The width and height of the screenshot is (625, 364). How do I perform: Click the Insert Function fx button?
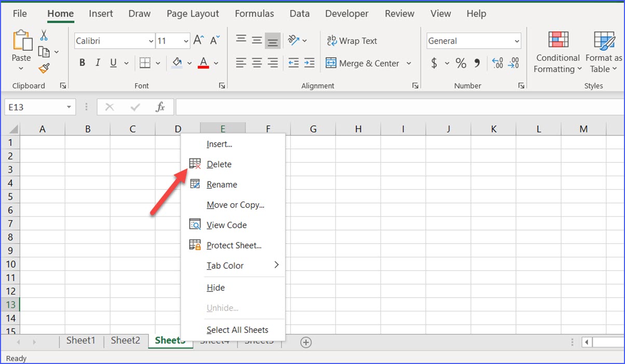pos(160,107)
